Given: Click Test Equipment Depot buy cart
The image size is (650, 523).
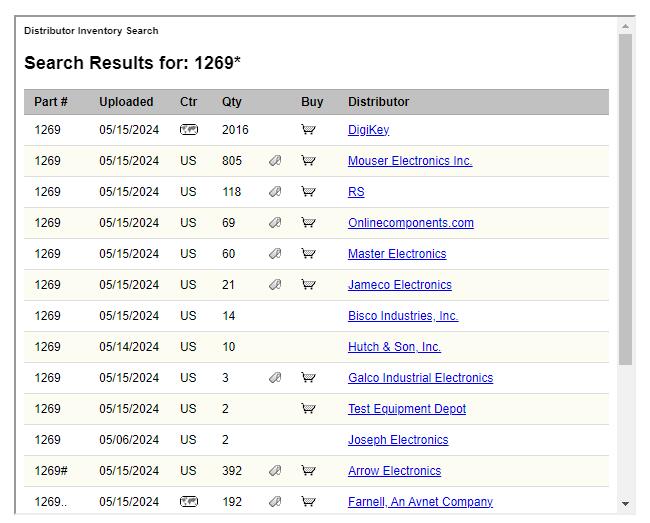Looking at the screenshot, I should [308, 409].
